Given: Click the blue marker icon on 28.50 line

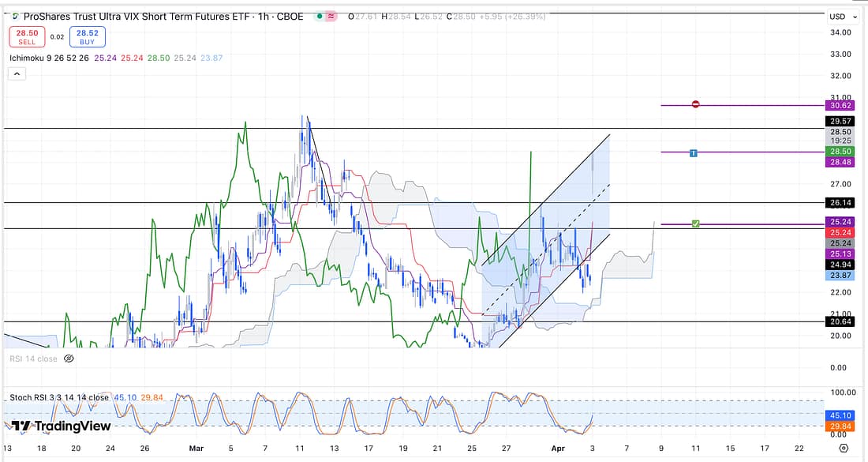Looking at the screenshot, I should point(693,152).
